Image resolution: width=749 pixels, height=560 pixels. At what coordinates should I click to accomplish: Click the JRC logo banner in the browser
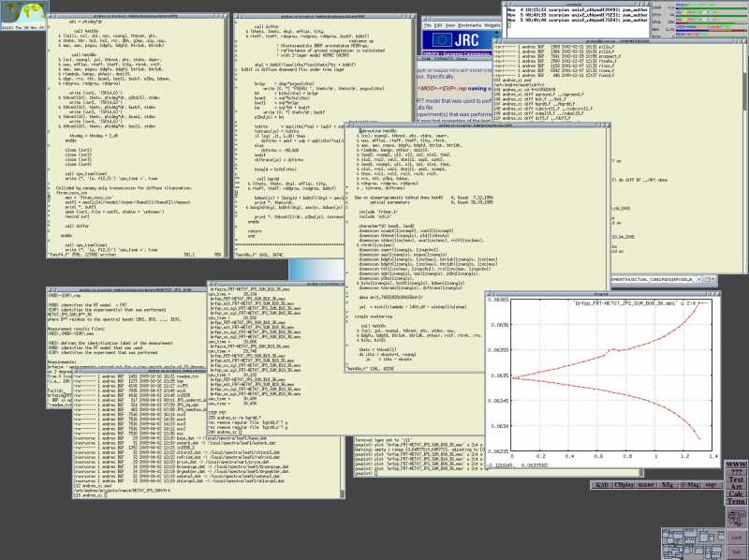459,40
